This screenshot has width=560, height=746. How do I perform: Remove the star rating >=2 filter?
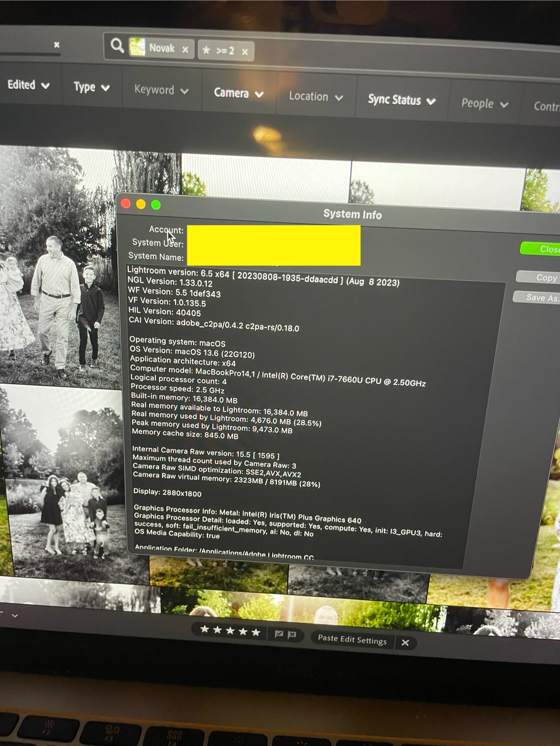[x=245, y=52]
